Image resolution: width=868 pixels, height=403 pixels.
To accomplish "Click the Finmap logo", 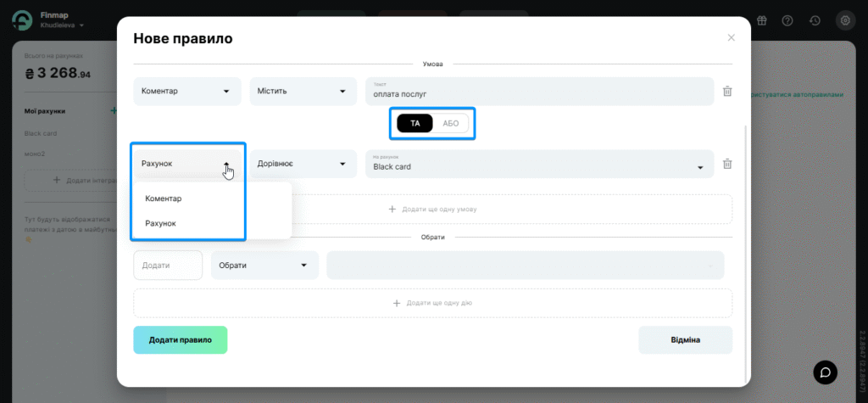I will 23,21.
